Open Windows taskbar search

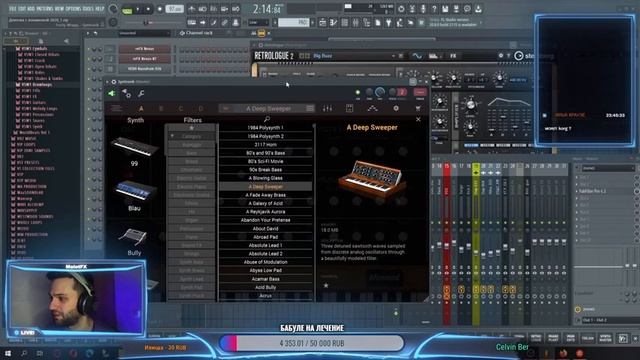coord(24,353)
